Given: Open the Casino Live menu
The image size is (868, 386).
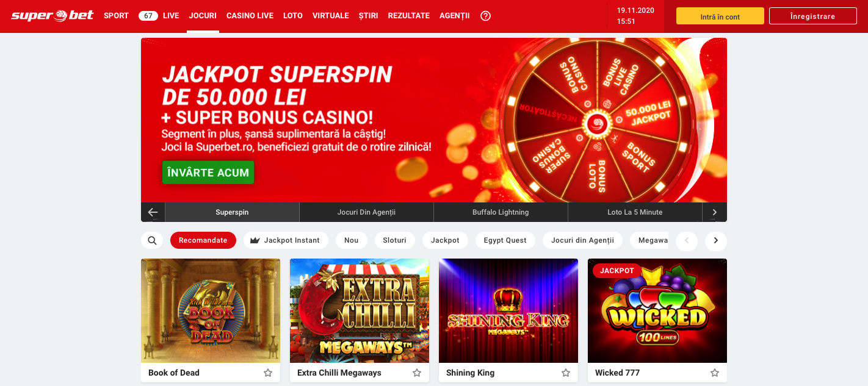Looking at the screenshot, I should [250, 16].
